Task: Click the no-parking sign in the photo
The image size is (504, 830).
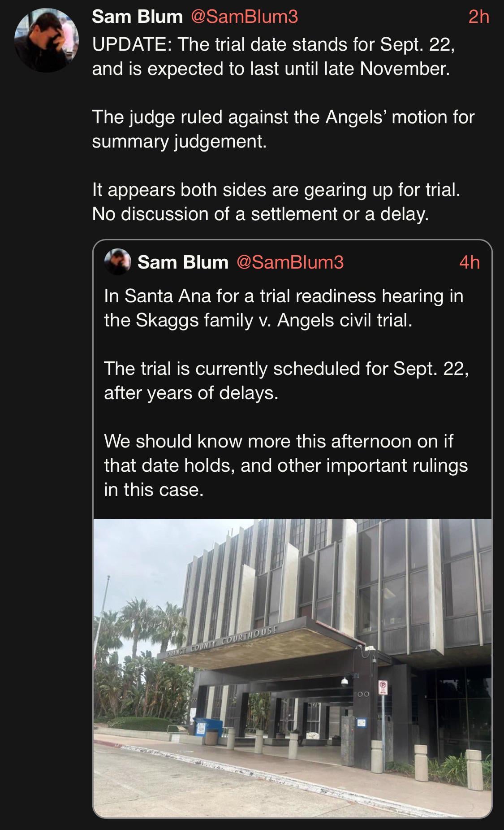Action: [383, 687]
